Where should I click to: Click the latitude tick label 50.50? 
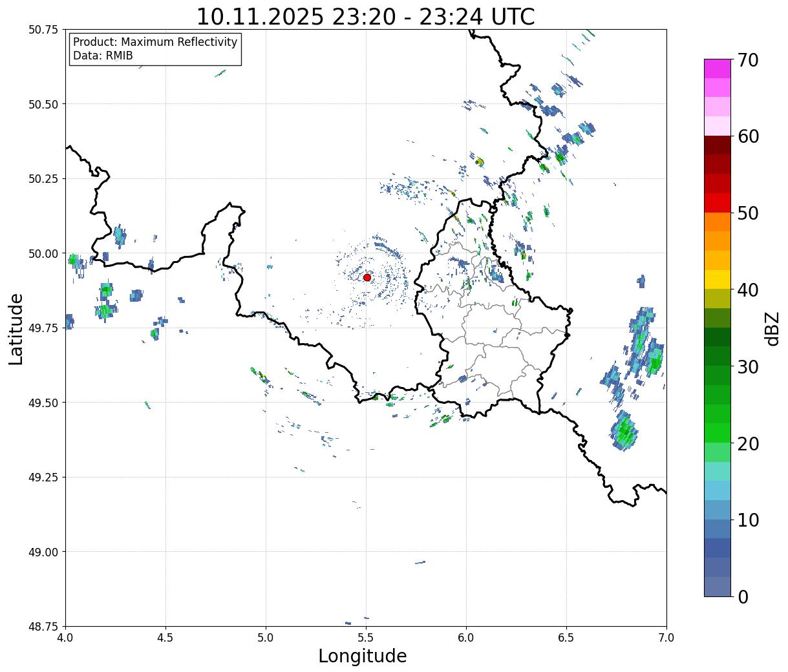pyautogui.click(x=43, y=104)
